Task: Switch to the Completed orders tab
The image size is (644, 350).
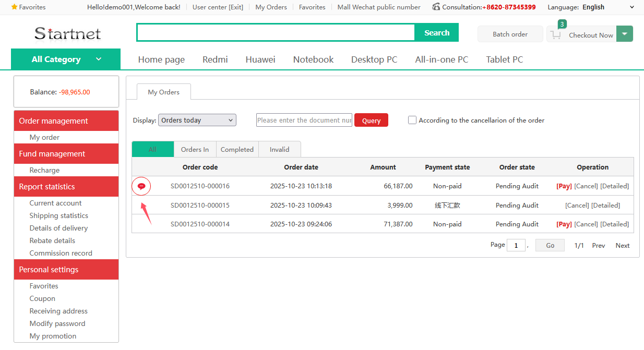Action: point(237,149)
